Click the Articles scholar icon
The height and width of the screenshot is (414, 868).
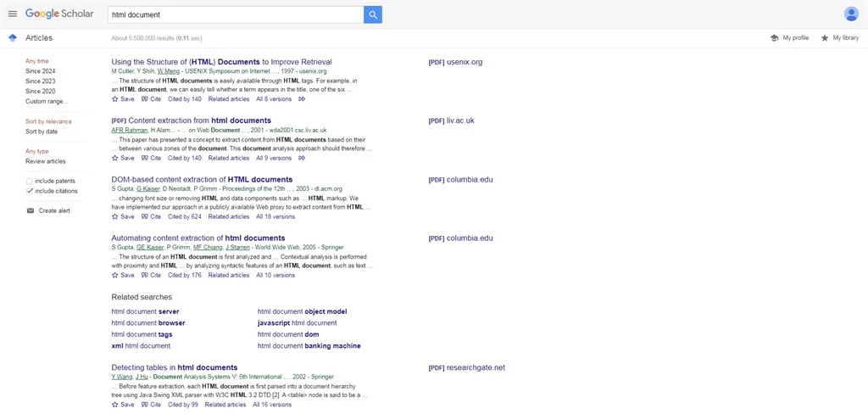click(13, 37)
